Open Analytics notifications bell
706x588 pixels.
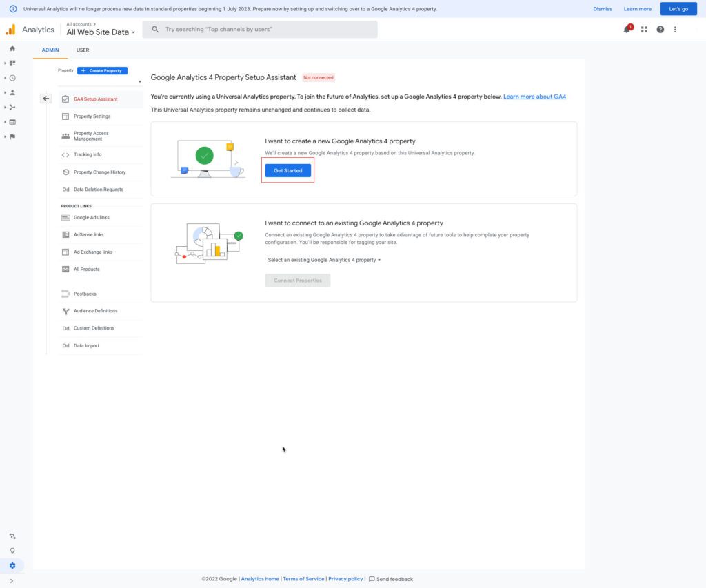tap(626, 30)
